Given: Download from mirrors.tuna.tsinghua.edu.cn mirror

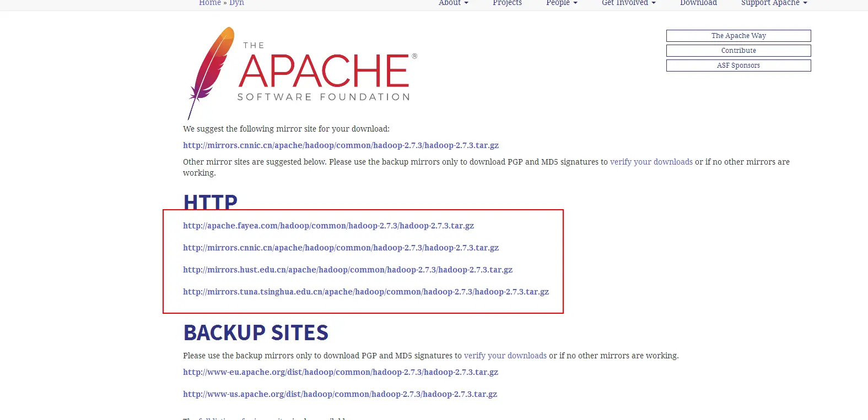Looking at the screenshot, I should point(366,292).
